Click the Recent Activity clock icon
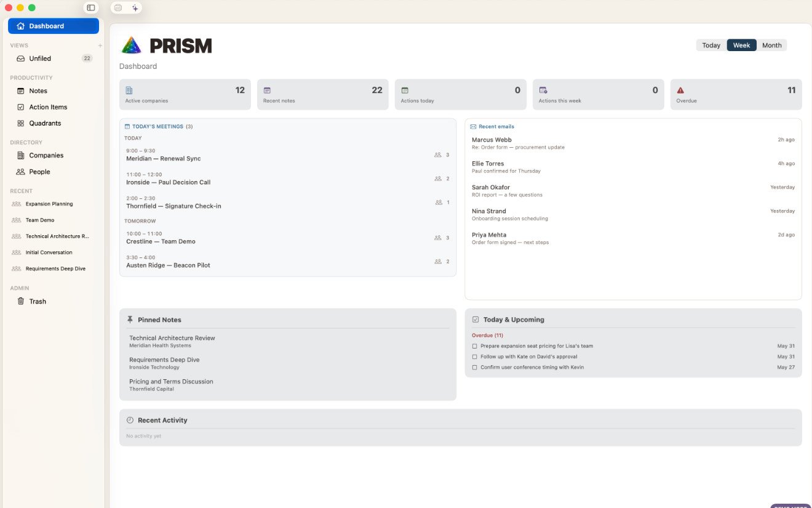Screen dimensions: 812x508 [130, 420]
